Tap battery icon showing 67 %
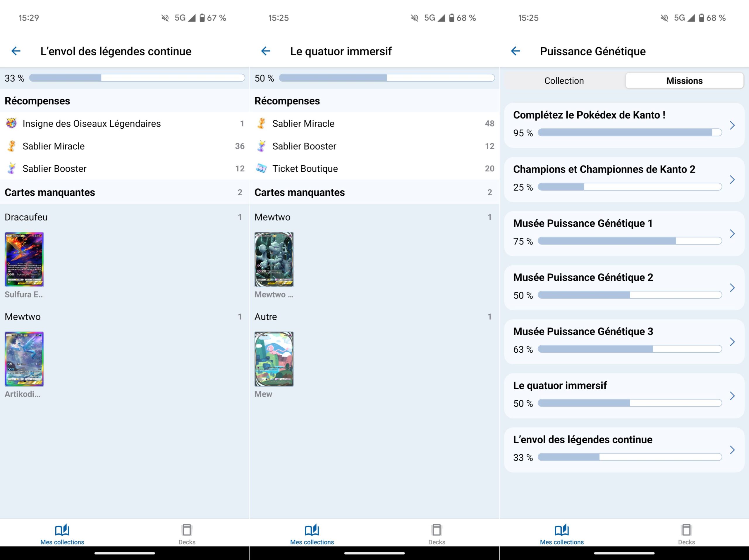Viewport: 749px width, 560px height. click(x=202, y=18)
